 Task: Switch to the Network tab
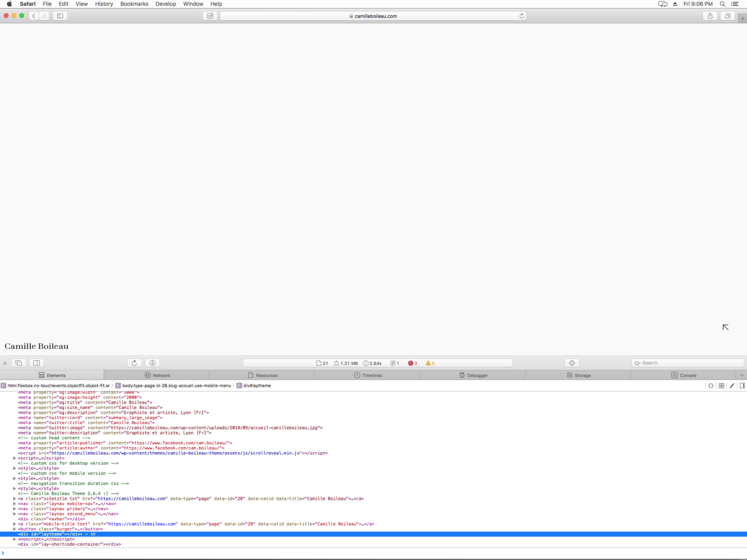click(157, 375)
